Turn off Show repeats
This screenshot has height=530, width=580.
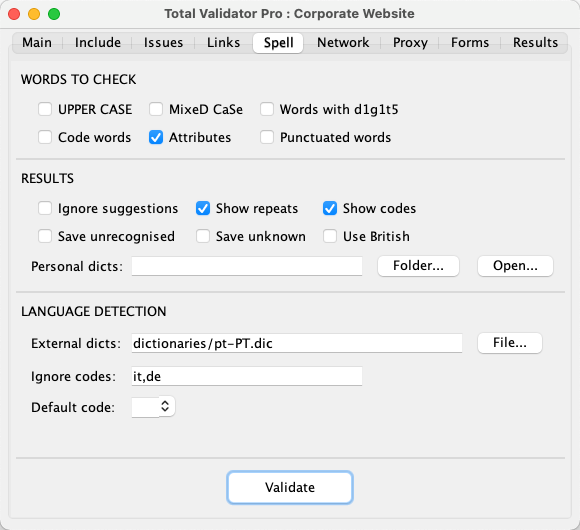[x=203, y=208]
